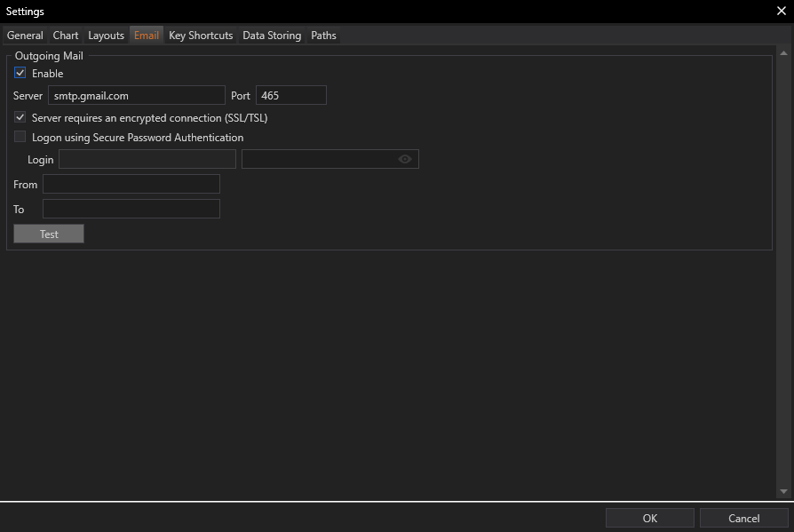Switch to the General tab

click(25, 36)
